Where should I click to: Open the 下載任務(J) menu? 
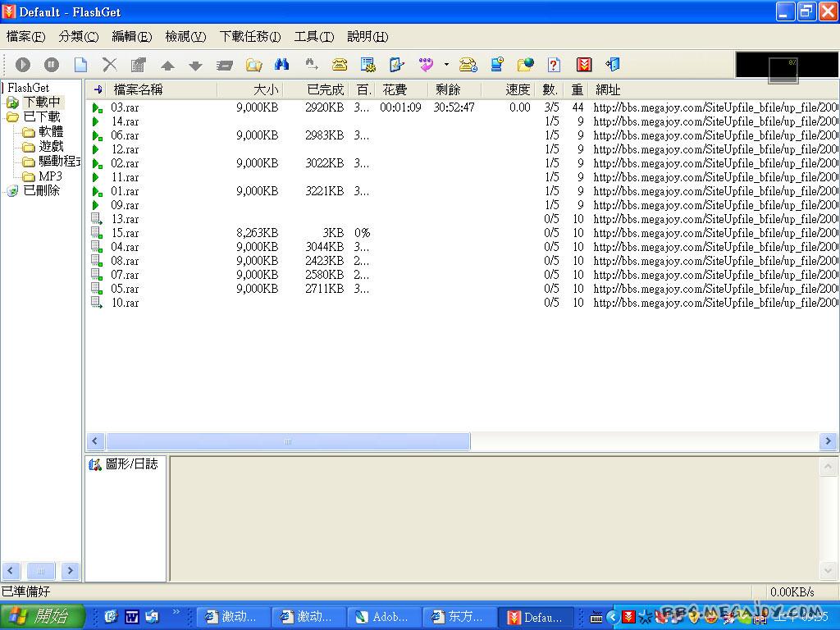coord(250,36)
